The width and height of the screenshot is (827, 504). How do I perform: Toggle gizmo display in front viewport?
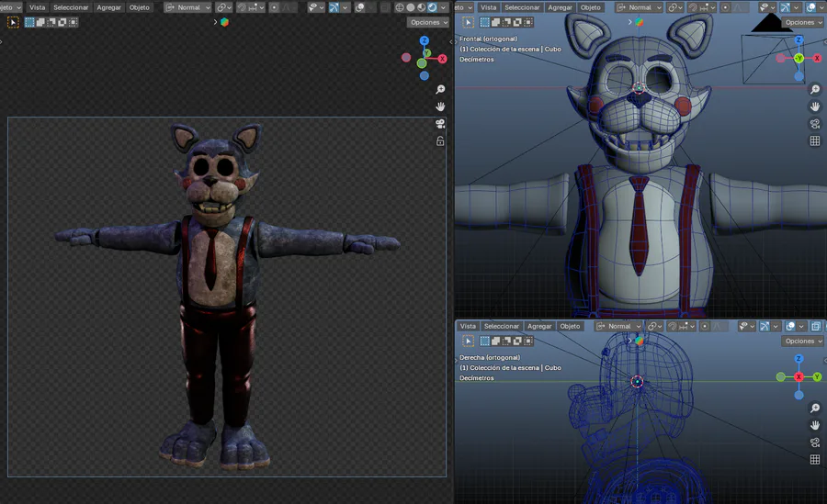[x=786, y=7]
